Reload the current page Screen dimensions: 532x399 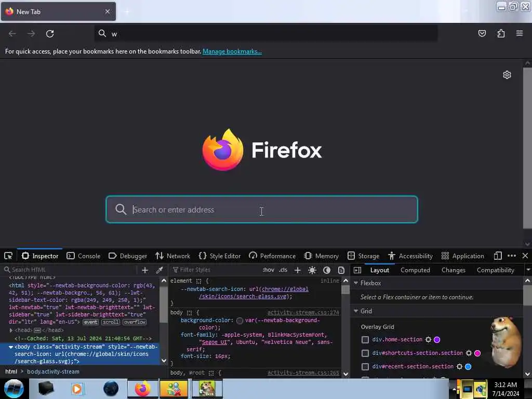[50, 34]
